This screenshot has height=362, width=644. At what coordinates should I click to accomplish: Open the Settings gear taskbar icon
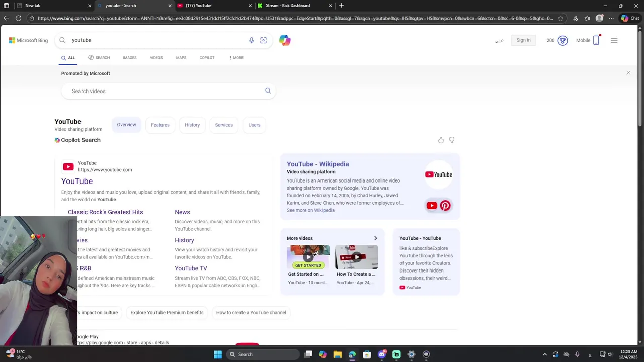click(x=411, y=354)
